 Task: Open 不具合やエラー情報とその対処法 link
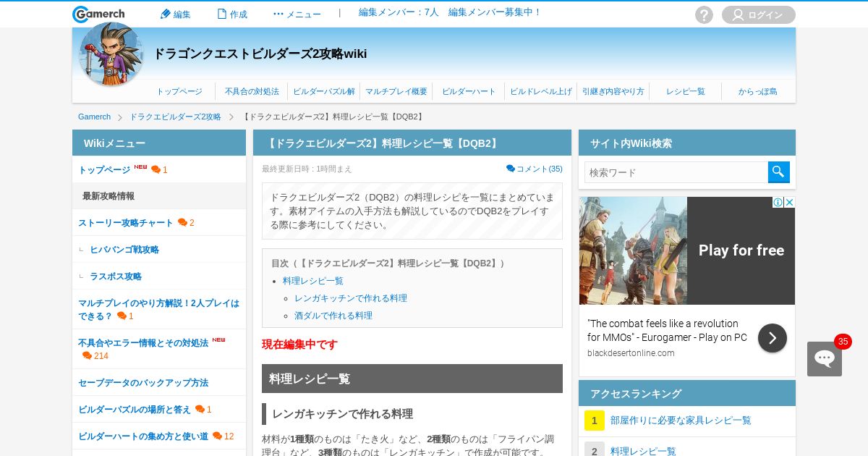click(143, 342)
